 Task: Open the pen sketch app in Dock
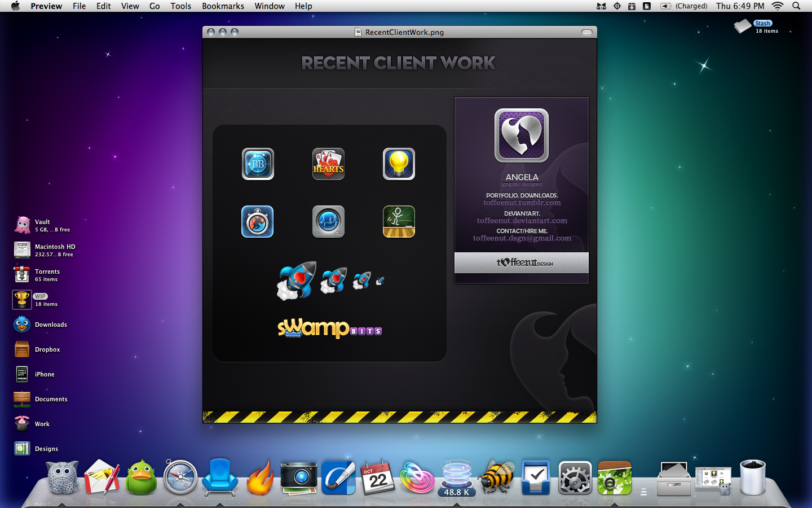pos(338,478)
